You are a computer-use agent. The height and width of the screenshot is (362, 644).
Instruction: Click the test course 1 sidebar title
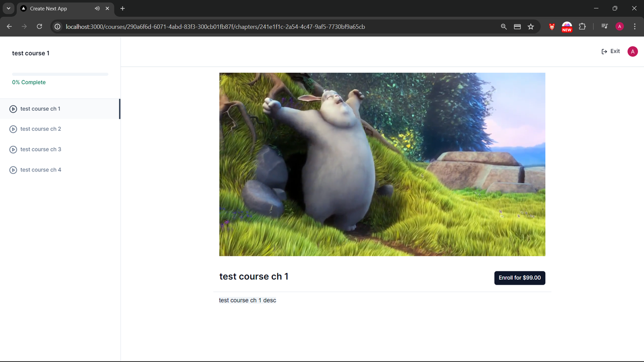[31, 53]
